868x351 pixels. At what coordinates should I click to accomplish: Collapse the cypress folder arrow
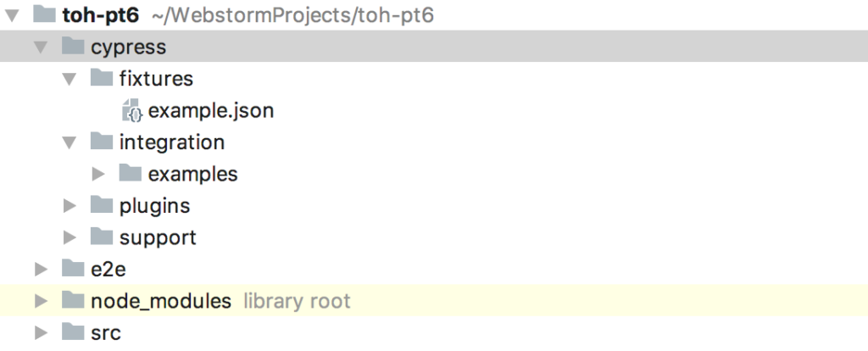(x=41, y=47)
